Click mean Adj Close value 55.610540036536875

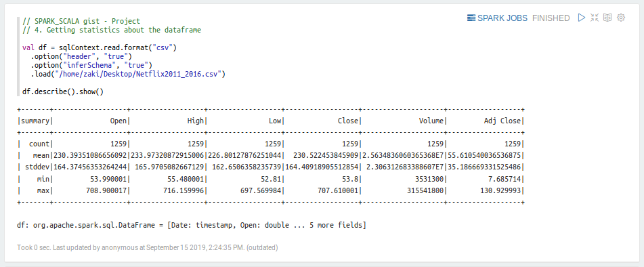(485, 156)
